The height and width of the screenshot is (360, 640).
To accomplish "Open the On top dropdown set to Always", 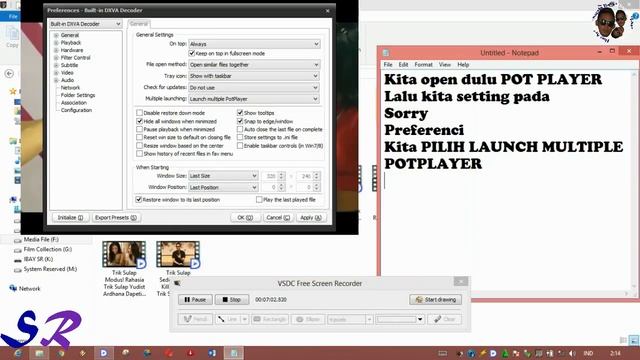I will point(254,44).
